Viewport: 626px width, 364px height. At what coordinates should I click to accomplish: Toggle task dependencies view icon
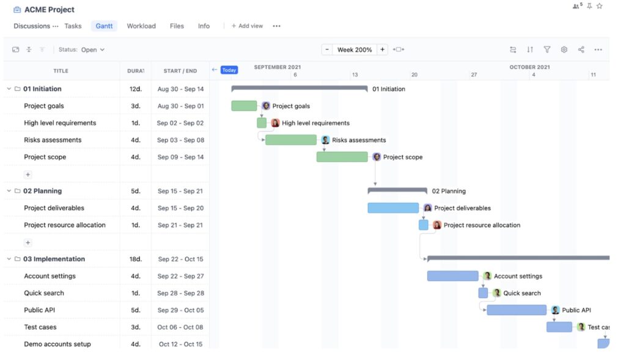point(513,49)
